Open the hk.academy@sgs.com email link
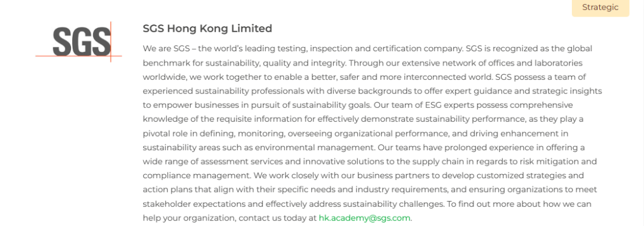This screenshot has height=226, width=644. click(364, 218)
